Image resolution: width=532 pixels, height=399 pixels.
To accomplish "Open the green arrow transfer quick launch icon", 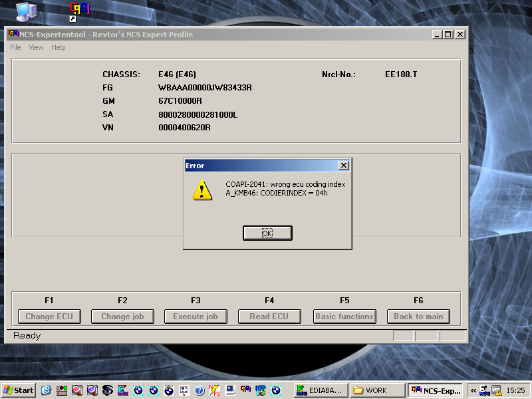I will pos(61,390).
